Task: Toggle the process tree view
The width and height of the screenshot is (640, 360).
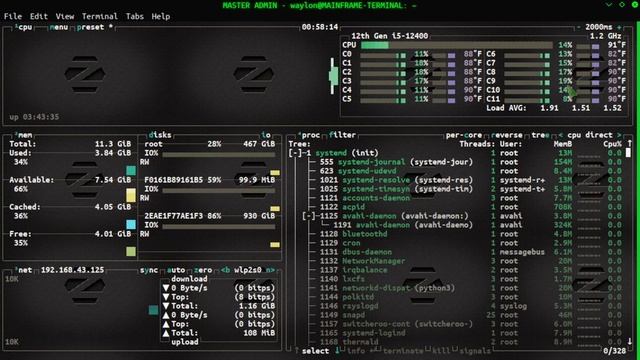Action: tap(540, 135)
